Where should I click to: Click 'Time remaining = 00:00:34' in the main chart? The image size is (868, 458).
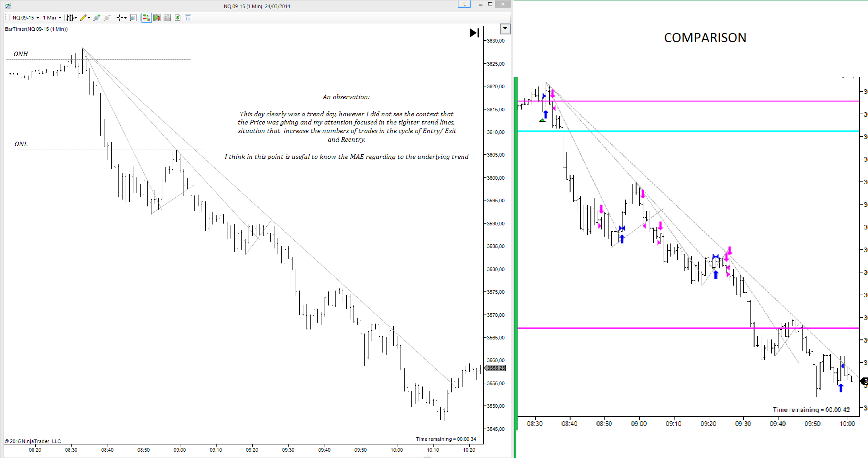(446, 439)
